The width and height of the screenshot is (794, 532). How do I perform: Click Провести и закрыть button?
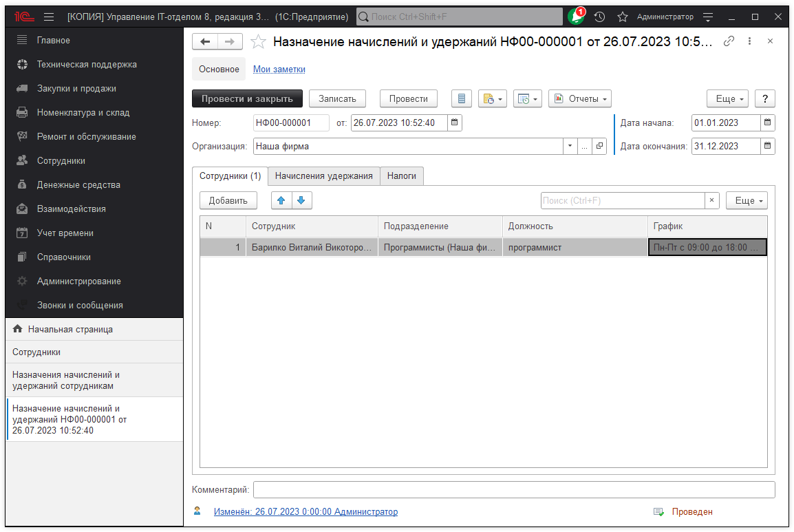point(247,99)
